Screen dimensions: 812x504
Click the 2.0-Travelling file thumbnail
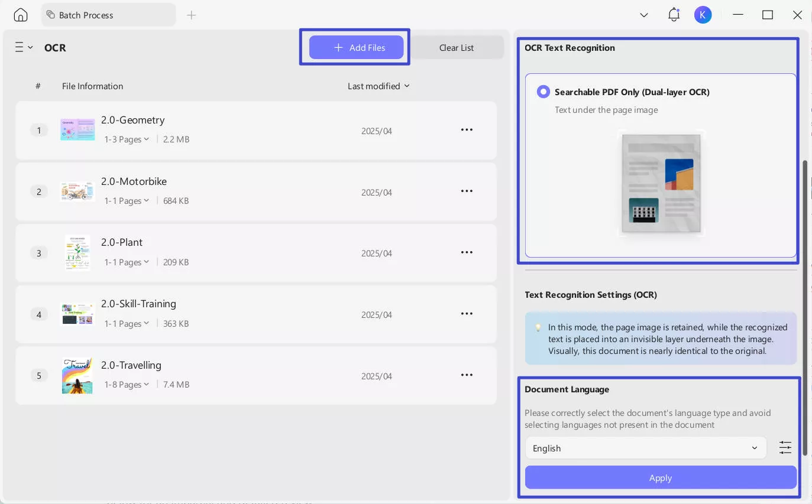[x=77, y=376]
